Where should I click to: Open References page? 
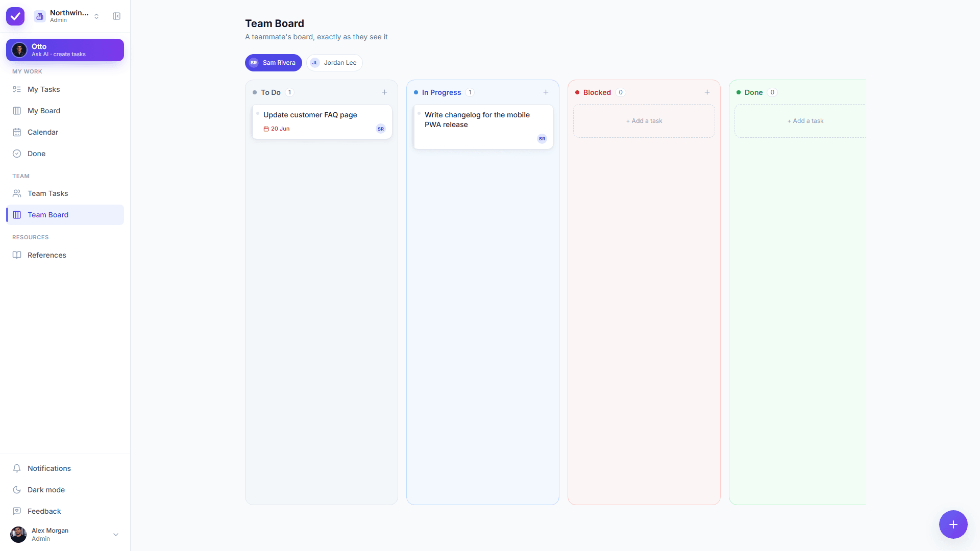tap(65, 255)
